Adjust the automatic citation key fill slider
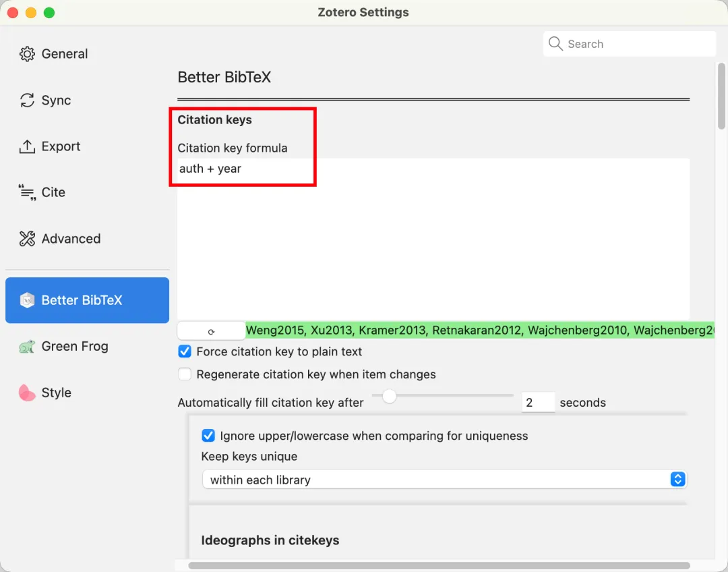The image size is (728, 572). click(389, 397)
